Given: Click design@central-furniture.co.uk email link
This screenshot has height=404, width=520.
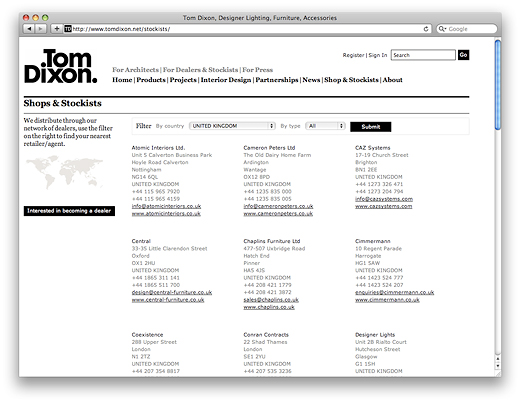Looking at the screenshot, I should (172, 292).
